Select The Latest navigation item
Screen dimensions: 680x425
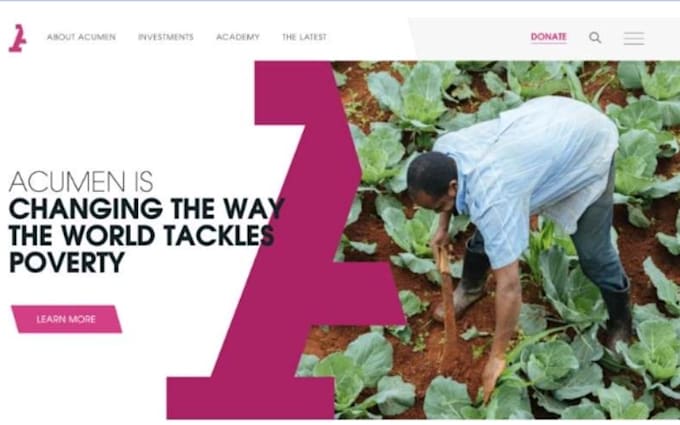(304, 37)
